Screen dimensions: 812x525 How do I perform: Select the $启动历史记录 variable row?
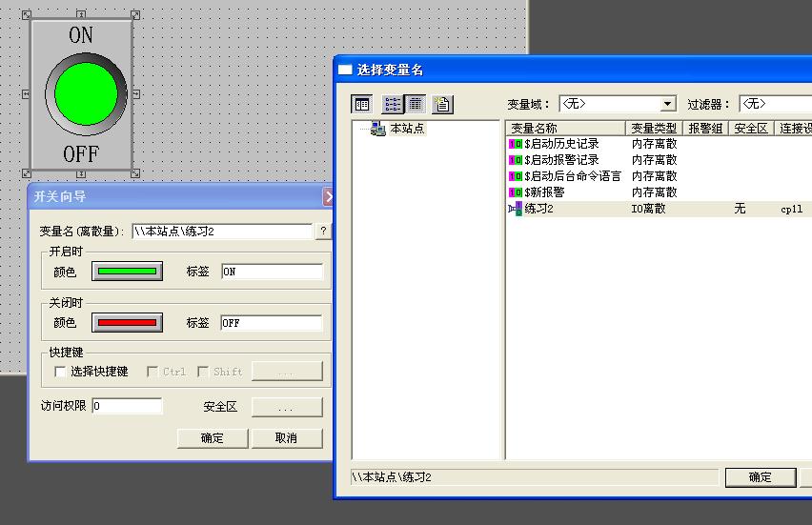[561, 144]
